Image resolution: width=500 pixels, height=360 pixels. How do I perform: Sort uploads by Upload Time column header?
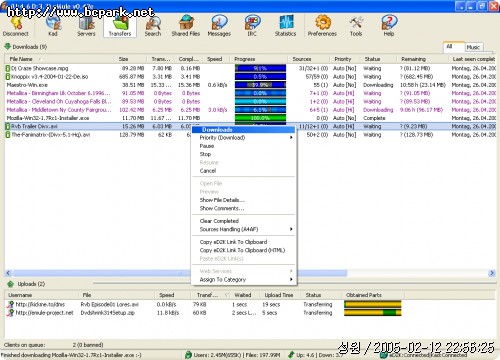click(281, 295)
